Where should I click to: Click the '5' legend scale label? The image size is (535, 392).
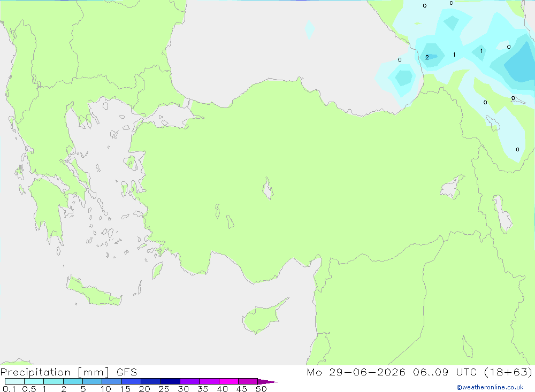83,389
